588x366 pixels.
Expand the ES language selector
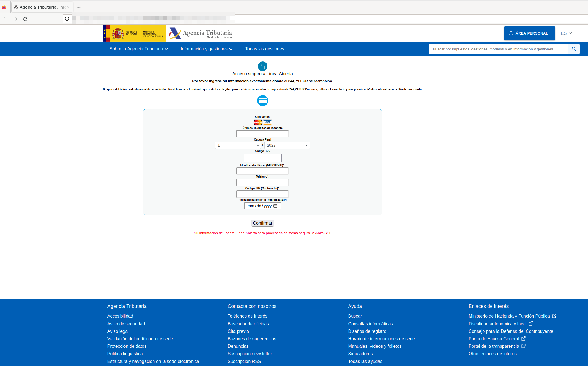click(566, 33)
